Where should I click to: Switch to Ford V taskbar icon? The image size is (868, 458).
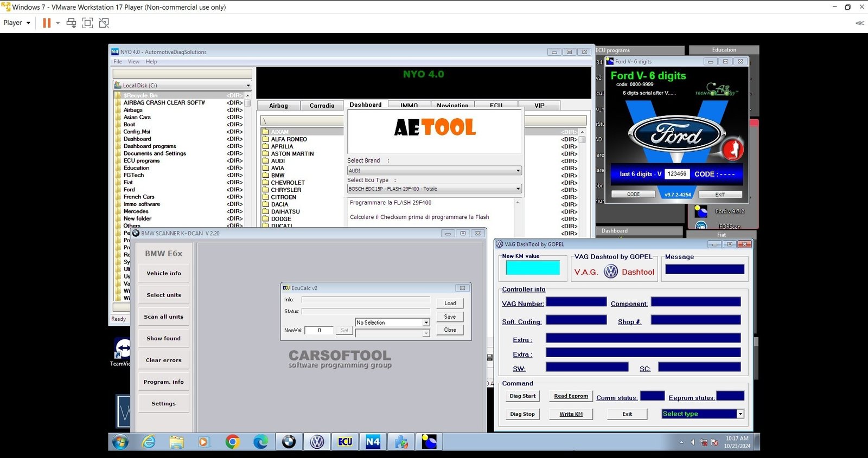(429, 442)
